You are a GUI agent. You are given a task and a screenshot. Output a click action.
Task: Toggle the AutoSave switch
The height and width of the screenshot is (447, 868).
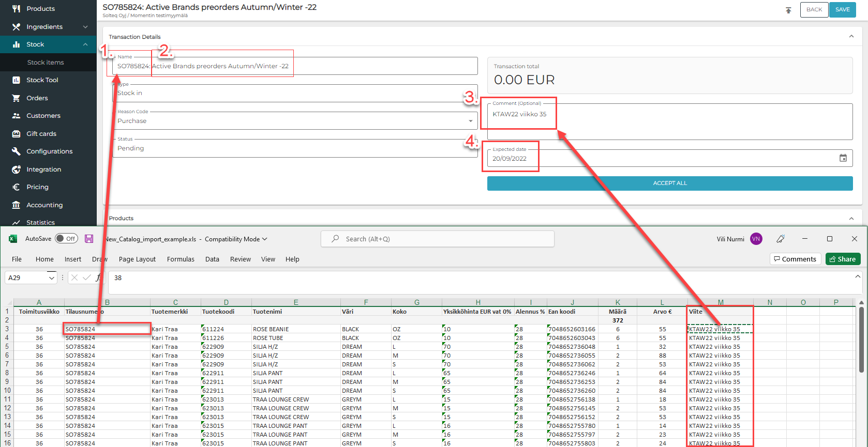coord(66,239)
